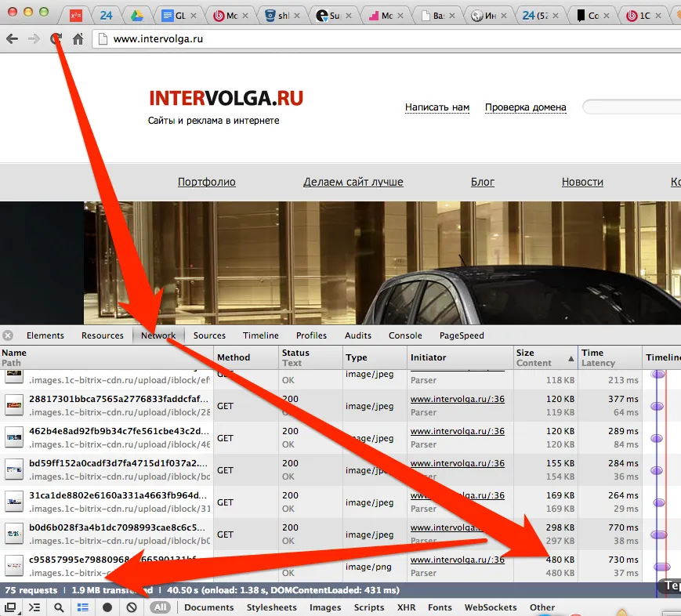681x616 pixels.
Task: Close the 1C browser tab
Action: (x=658, y=16)
